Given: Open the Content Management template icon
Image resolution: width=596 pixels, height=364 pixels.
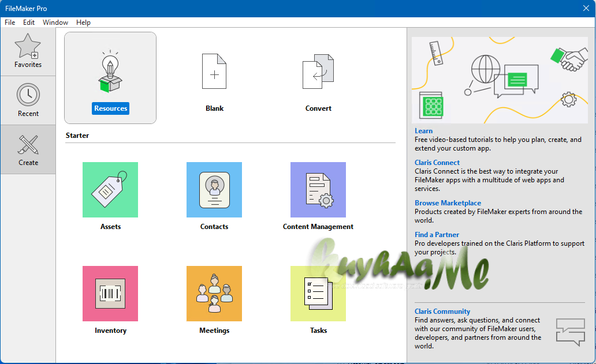Looking at the screenshot, I should pyautogui.click(x=318, y=190).
